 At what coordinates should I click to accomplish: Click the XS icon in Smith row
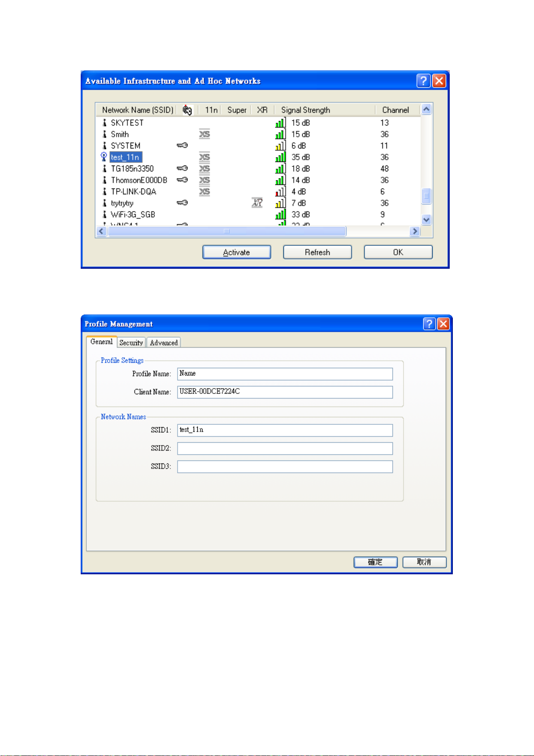click(x=204, y=134)
